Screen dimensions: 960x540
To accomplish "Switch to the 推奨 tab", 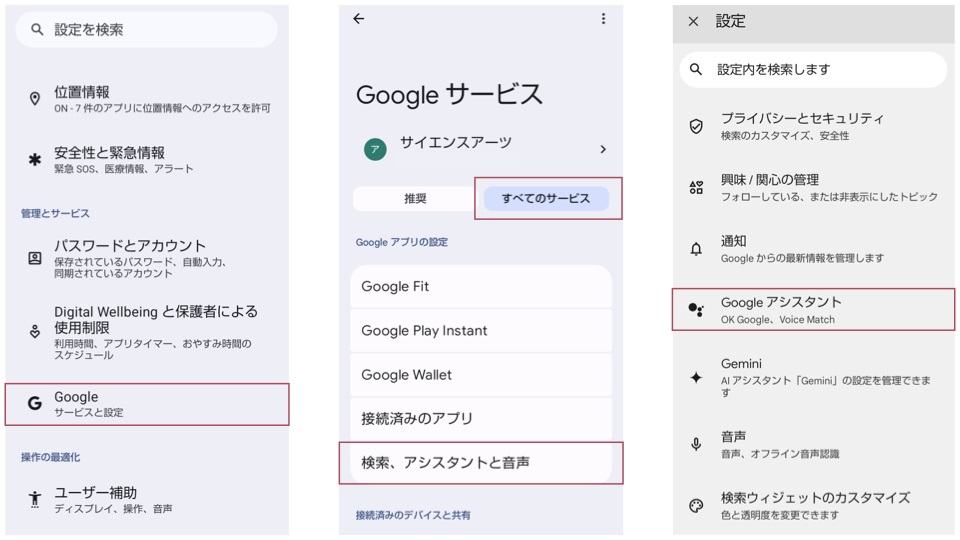I will pyautogui.click(x=415, y=198).
